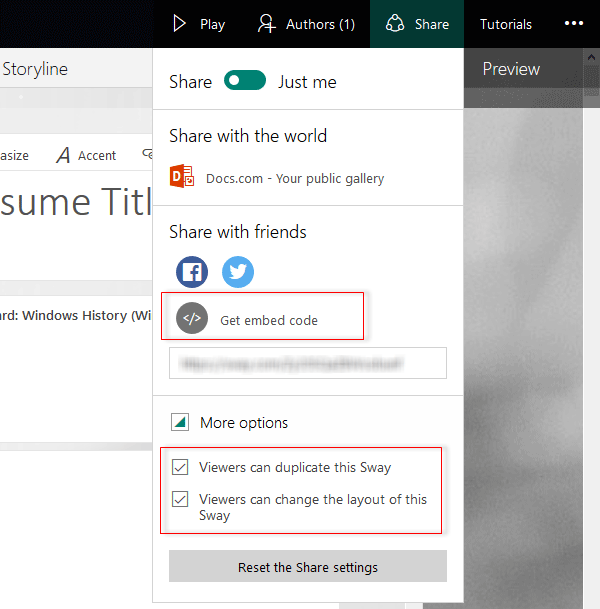This screenshot has width=600, height=609.
Task: Select the Windows History card
Action: coord(77,316)
